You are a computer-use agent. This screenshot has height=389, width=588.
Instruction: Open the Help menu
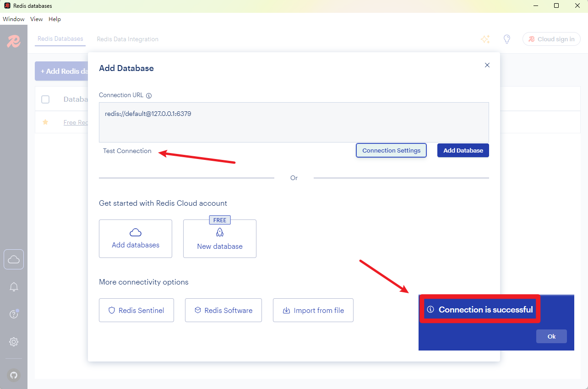click(55, 19)
